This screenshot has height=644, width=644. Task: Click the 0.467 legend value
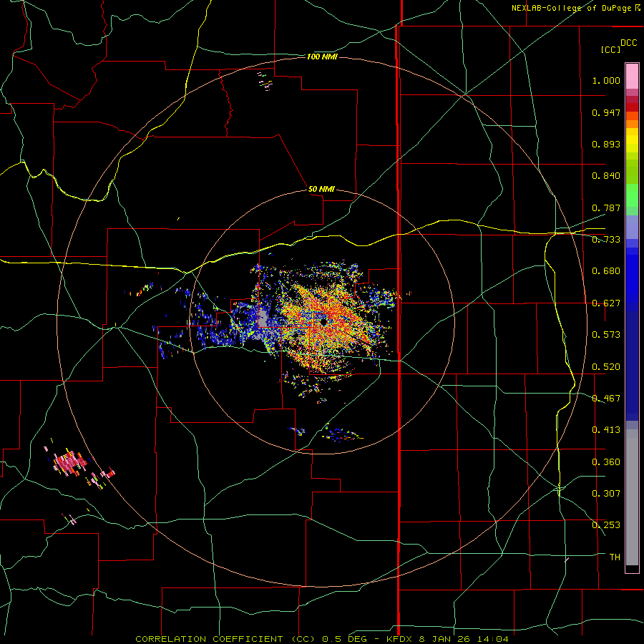coord(606,399)
